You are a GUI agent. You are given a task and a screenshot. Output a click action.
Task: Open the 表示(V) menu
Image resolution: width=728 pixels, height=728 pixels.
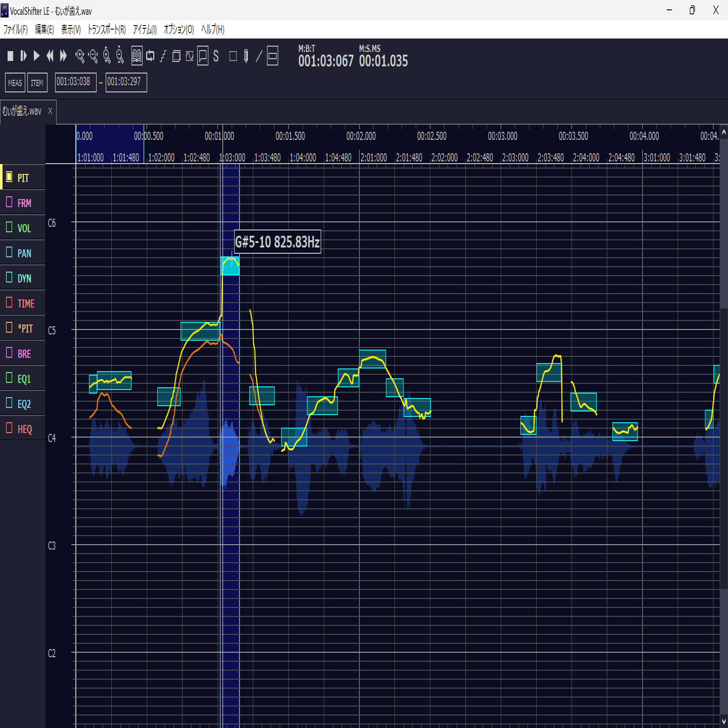click(71, 30)
